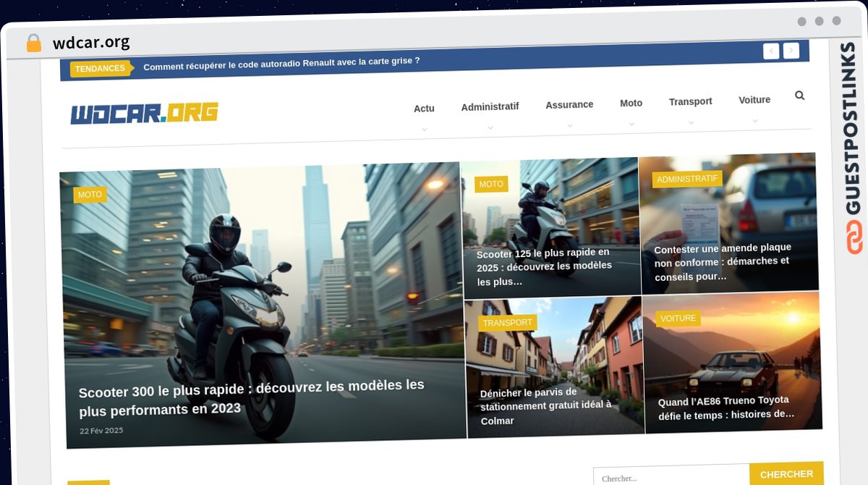Click the padlock icon beside wdcar.org
Viewport: 868px width, 485px height.
tap(33, 43)
